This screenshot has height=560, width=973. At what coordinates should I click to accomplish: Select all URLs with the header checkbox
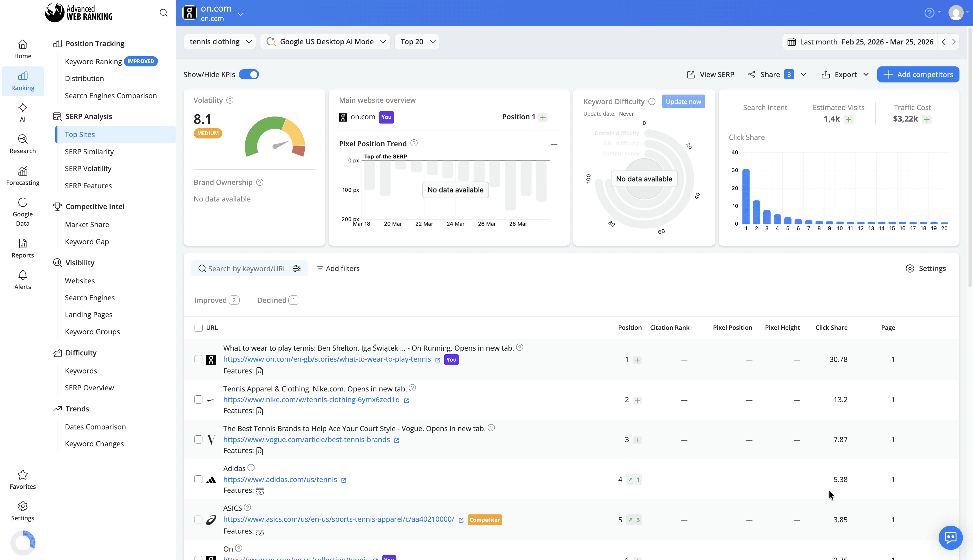198,327
